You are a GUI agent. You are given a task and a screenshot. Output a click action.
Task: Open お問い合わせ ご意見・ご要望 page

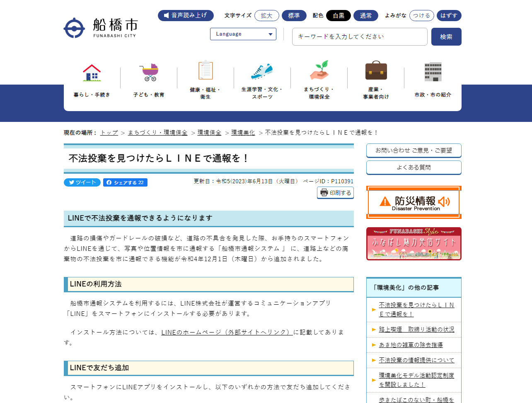(414, 151)
